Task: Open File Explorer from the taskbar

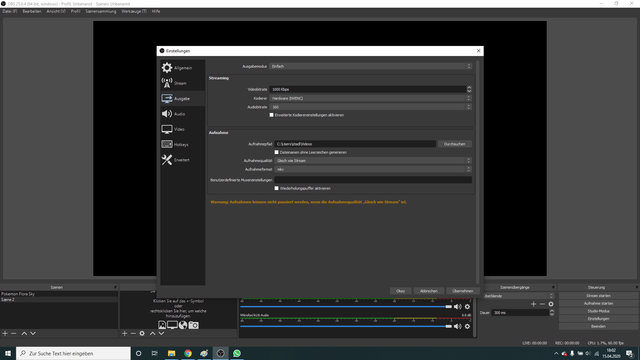Action: click(x=171, y=353)
